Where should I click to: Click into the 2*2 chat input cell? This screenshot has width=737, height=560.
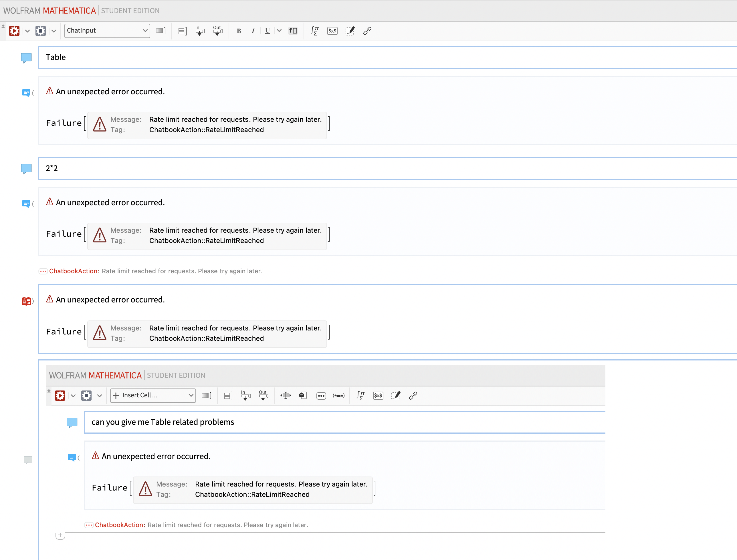click(x=388, y=168)
